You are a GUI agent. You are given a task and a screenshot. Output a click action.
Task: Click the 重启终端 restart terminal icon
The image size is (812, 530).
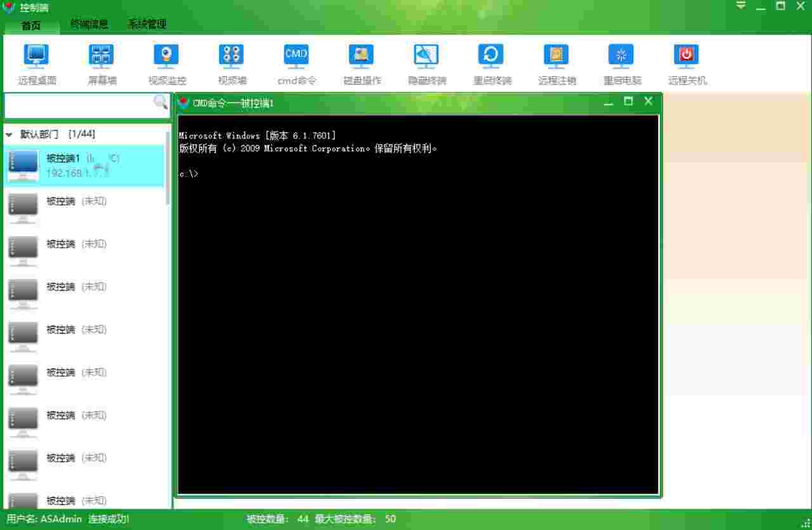(x=491, y=55)
